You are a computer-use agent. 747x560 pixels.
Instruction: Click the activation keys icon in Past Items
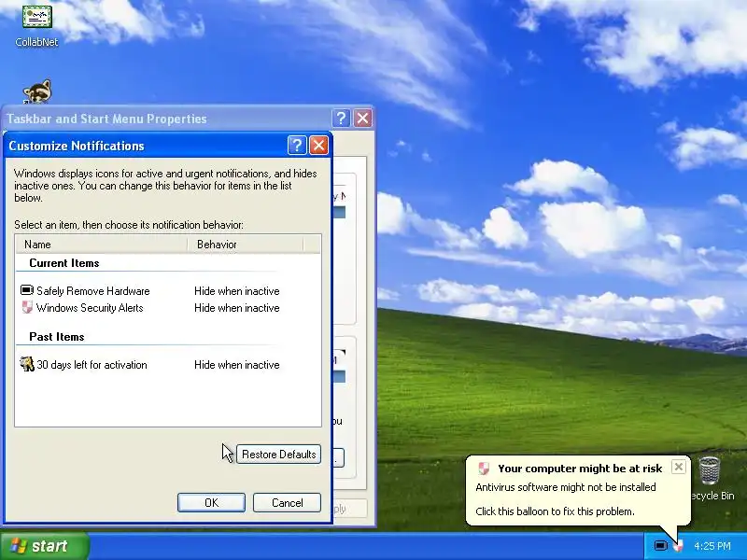[27, 364]
